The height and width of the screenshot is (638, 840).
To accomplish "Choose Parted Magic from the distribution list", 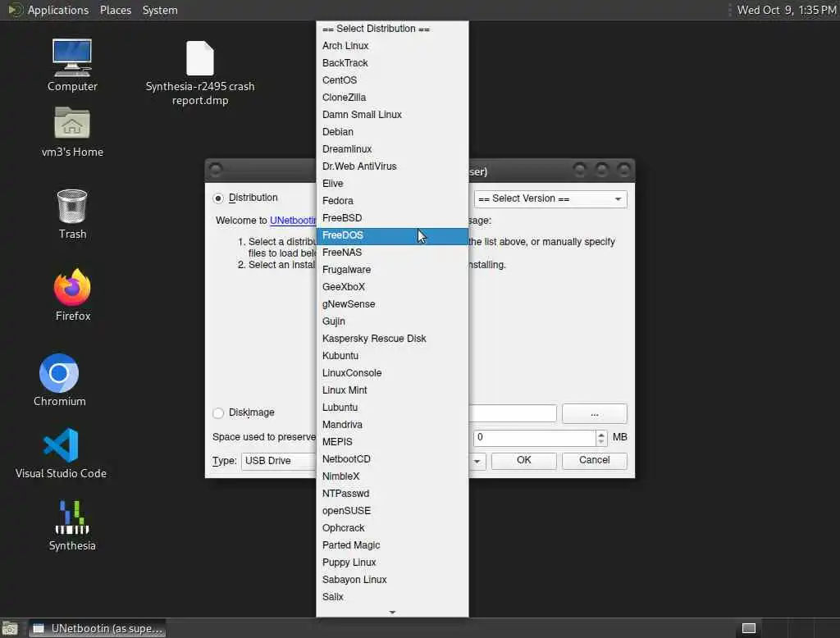I will click(x=392, y=545).
